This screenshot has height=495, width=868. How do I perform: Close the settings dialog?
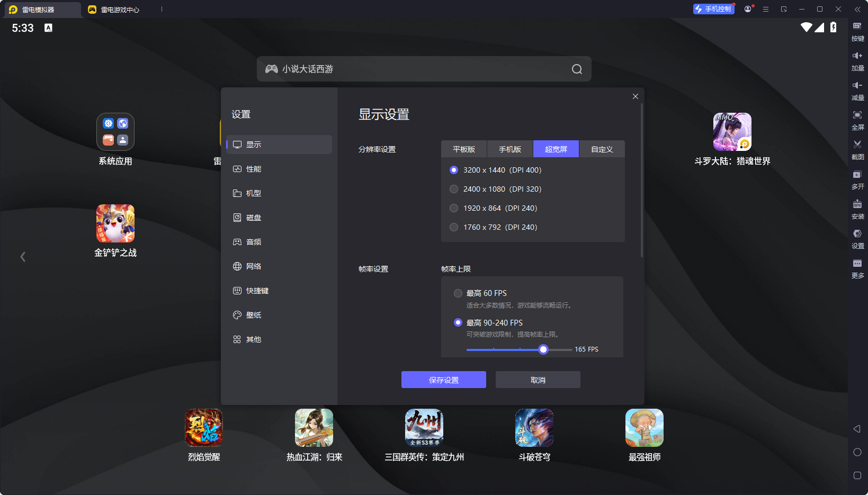click(636, 96)
